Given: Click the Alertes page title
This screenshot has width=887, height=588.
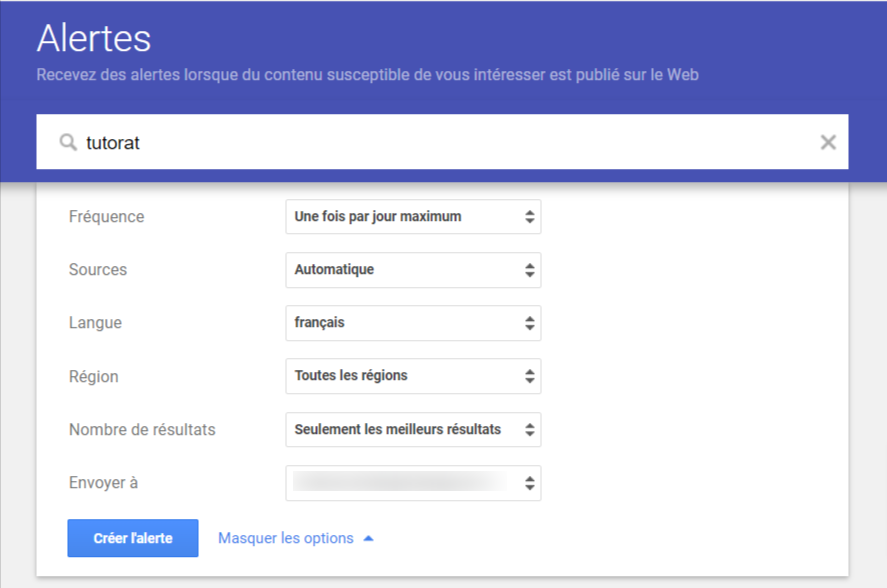Looking at the screenshot, I should point(93,39).
